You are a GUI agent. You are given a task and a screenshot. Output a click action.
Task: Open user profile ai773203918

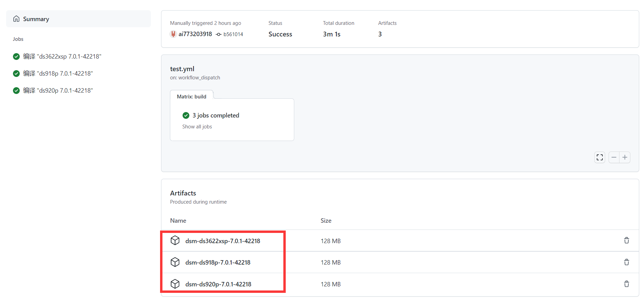click(195, 34)
